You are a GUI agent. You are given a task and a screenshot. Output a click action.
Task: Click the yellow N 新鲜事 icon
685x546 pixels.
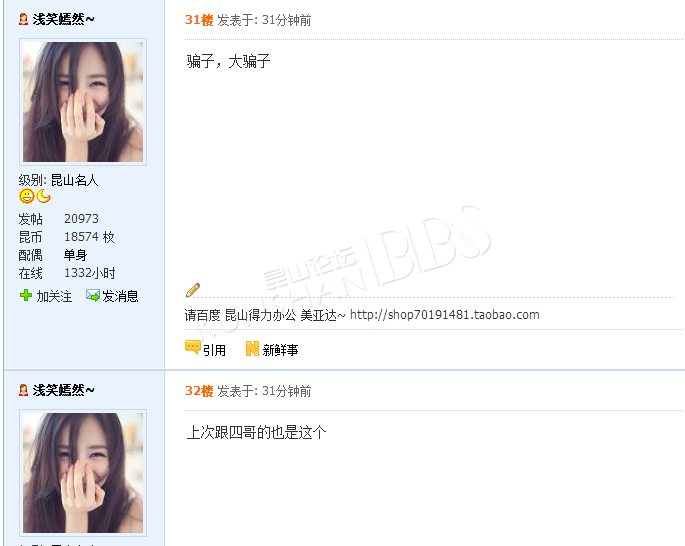coord(252,349)
